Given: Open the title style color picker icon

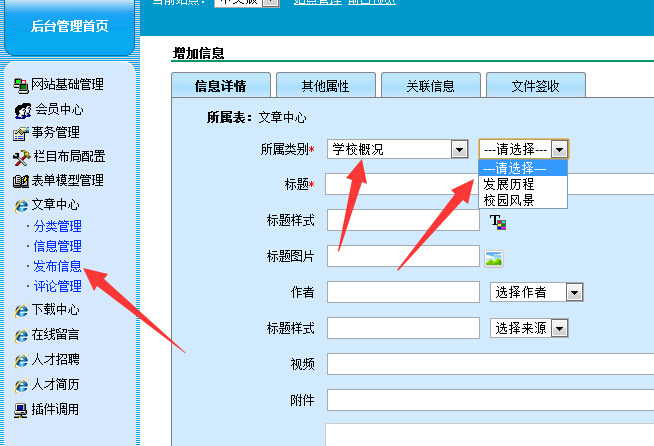Looking at the screenshot, I should (497, 222).
